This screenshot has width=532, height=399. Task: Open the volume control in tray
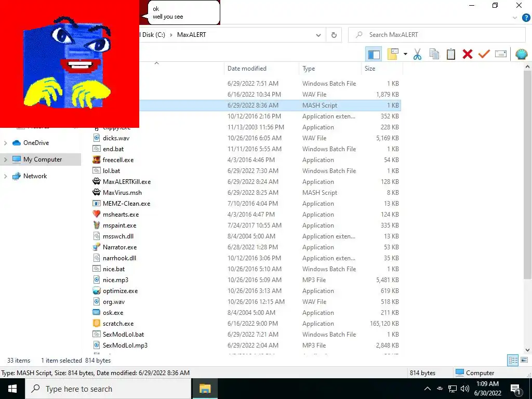tap(465, 389)
